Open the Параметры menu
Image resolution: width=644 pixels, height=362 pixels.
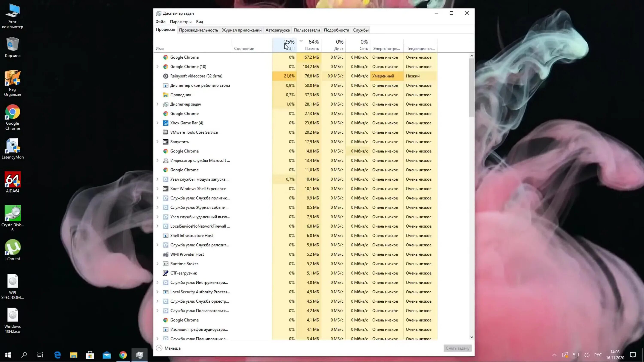[x=181, y=22]
